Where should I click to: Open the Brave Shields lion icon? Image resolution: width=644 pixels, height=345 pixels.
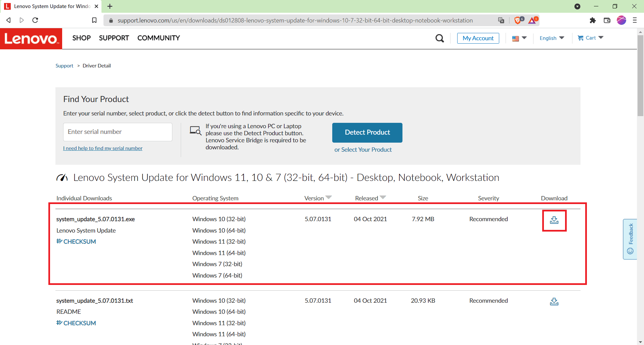tap(518, 20)
